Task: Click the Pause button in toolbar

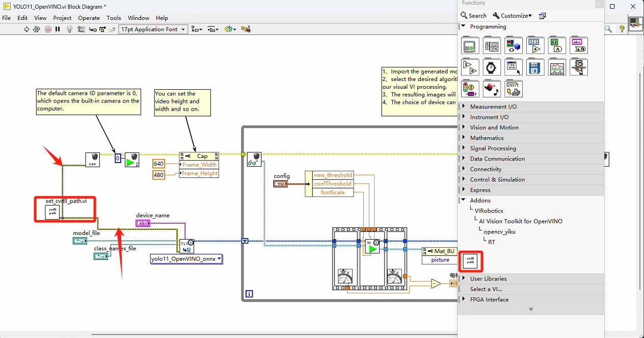Action: click(x=58, y=30)
